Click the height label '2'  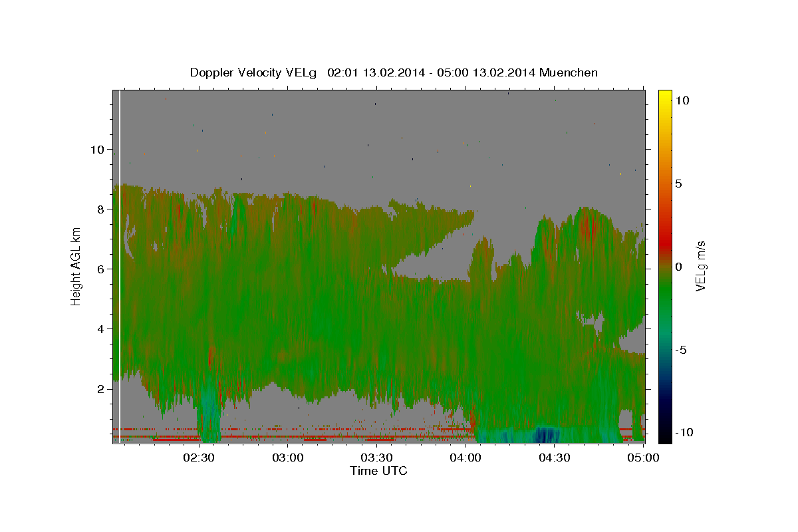(x=102, y=388)
